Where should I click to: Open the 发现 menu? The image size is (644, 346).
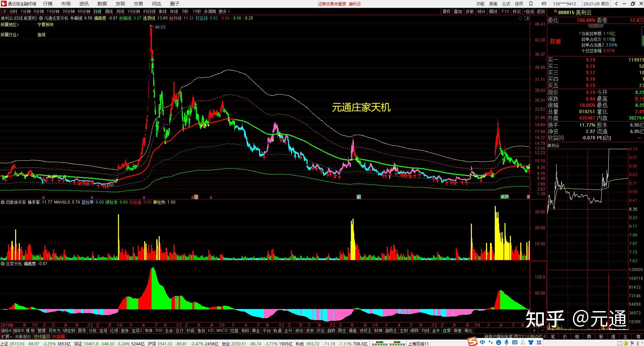point(120,4)
